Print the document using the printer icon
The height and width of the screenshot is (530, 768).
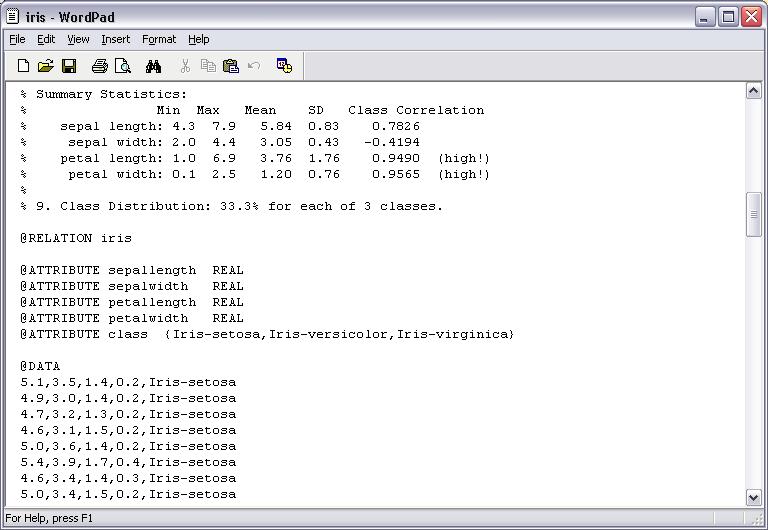coord(100,66)
